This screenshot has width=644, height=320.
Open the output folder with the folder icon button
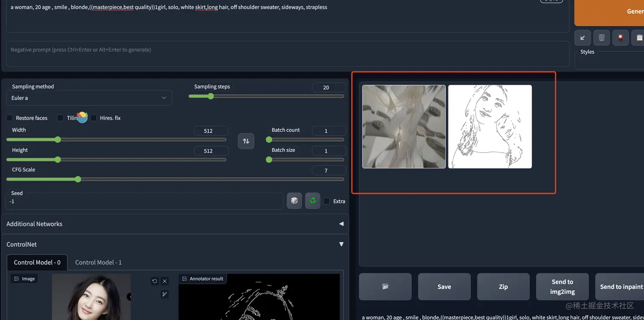385,286
